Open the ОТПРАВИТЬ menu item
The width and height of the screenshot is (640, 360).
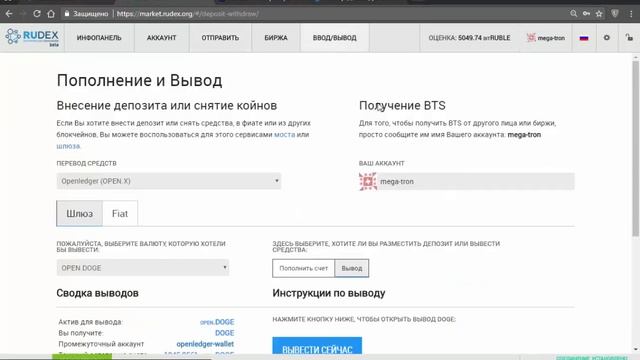220,38
